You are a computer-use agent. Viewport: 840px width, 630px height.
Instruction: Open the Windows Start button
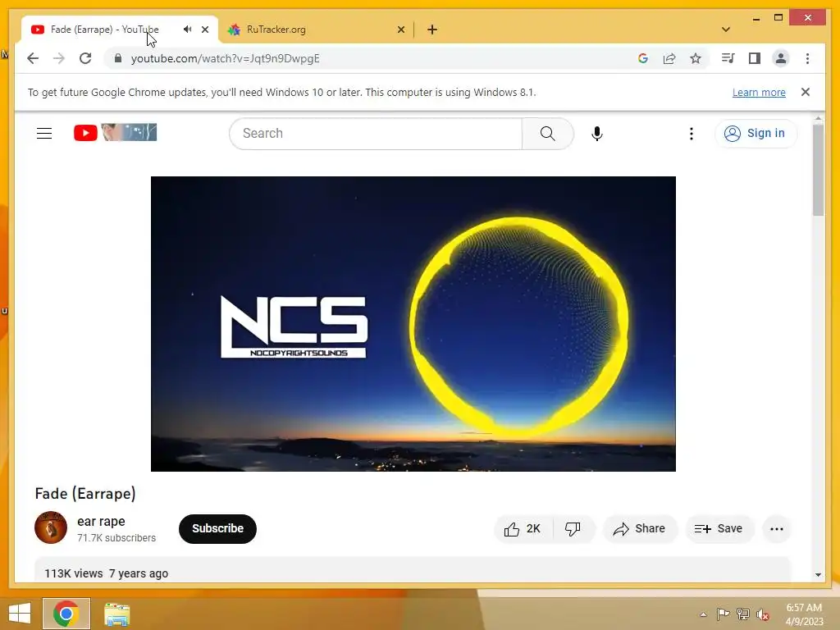[x=20, y=614]
